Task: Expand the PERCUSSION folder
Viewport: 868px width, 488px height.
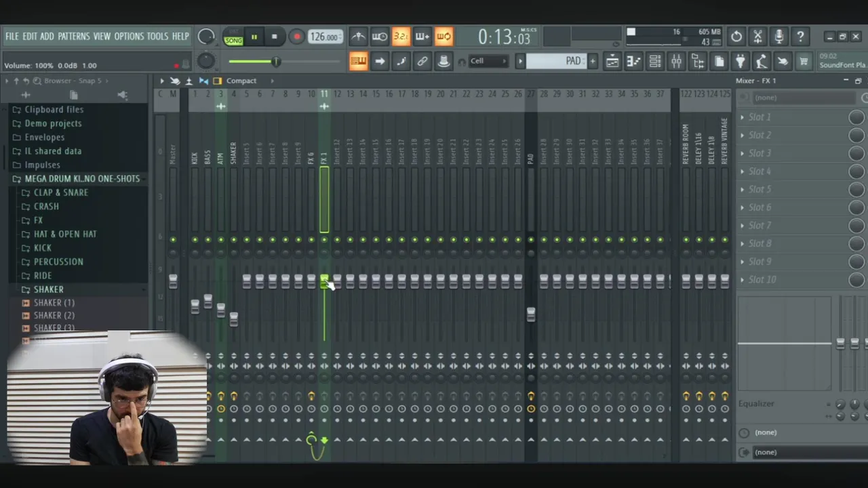Action: 58,262
